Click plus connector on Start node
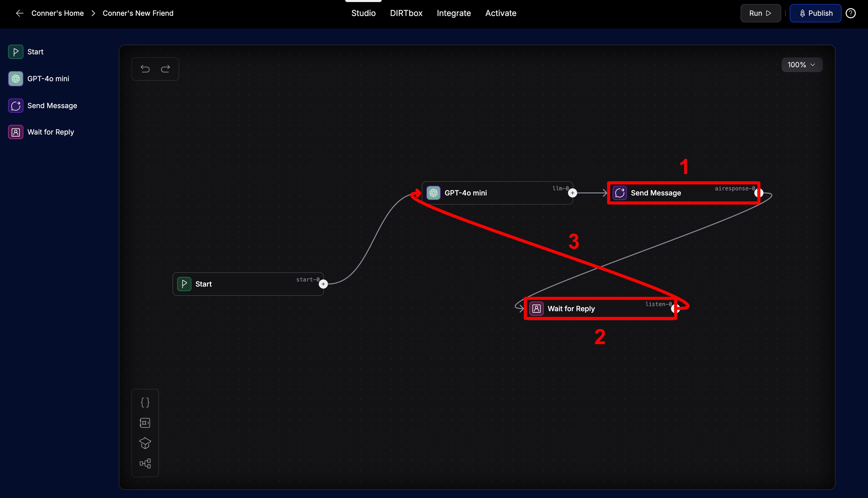The width and height of the screenshot is (868, 498). (x=323, y=284)
